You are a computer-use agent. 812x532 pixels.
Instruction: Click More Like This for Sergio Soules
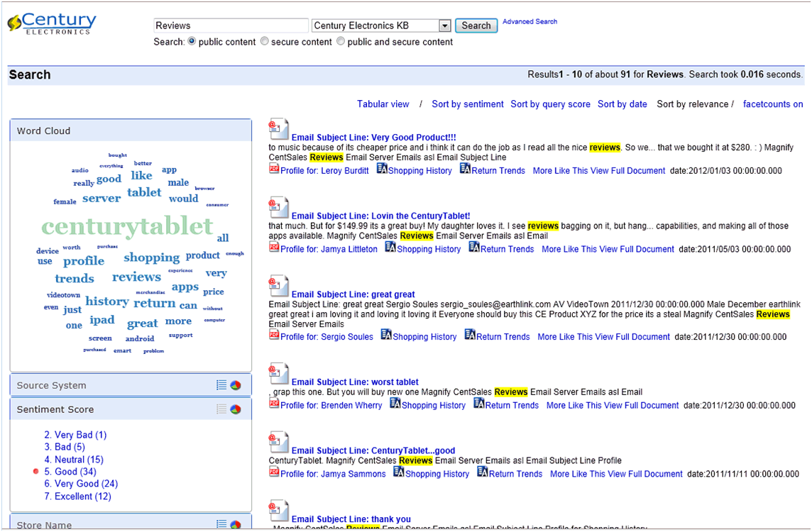pyautogui.click(x=565, y=337)
